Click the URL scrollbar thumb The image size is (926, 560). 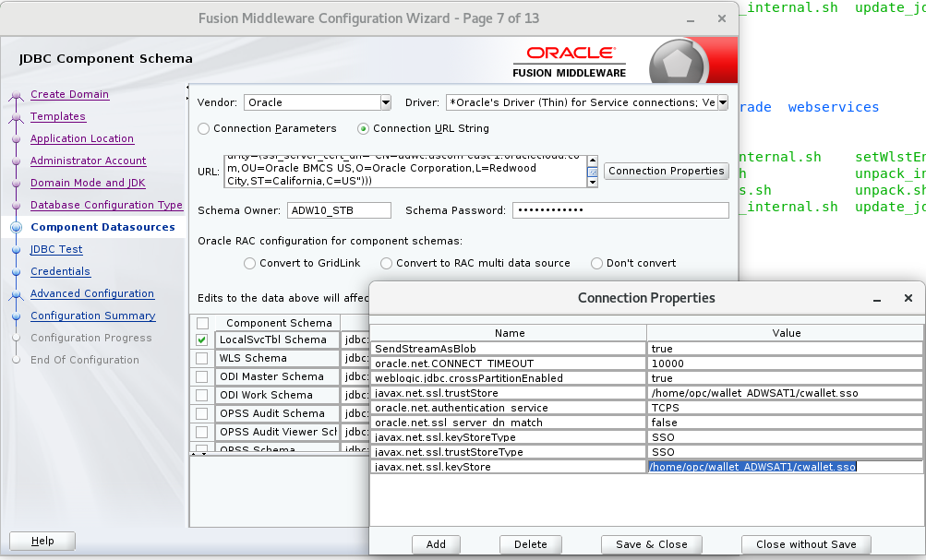click(x=593, y=172)
